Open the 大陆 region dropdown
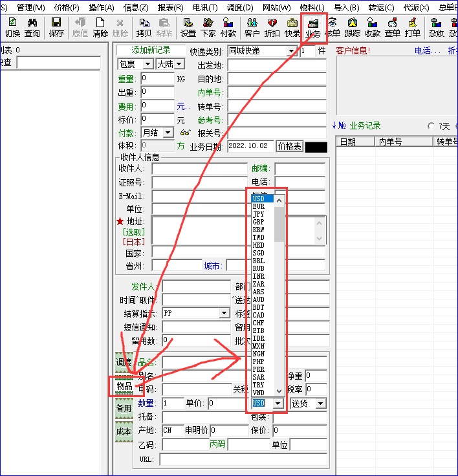This screenshot has height=476, width=458. (x=179, y=64)
